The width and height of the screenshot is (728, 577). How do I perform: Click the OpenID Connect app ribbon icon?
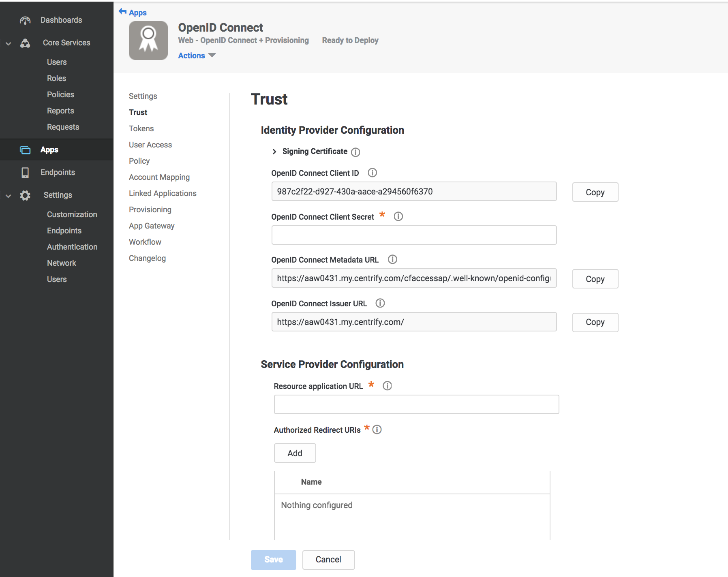pyautogui.click(x=148, y=40)
